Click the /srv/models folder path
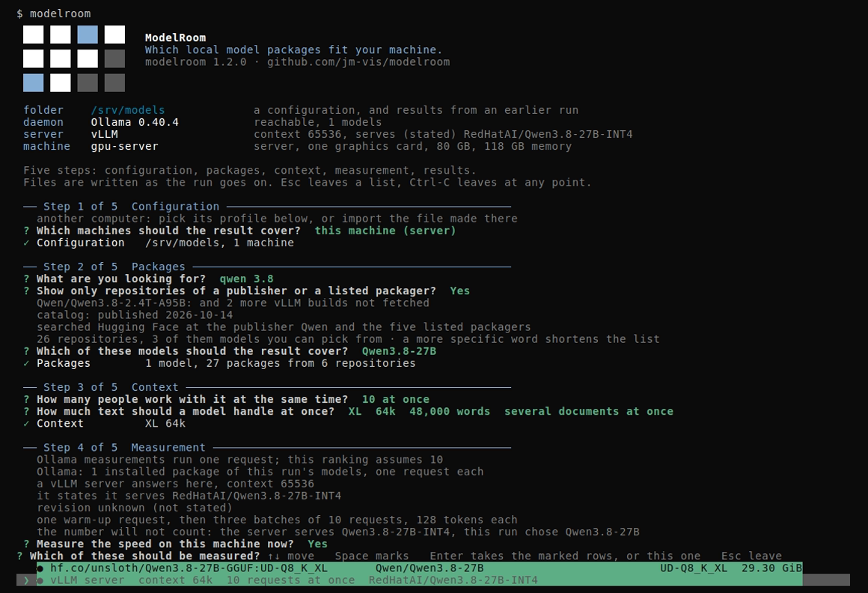The width and height of the screenshot is (868, 593). pyautogui.click(x=128, y=110)
